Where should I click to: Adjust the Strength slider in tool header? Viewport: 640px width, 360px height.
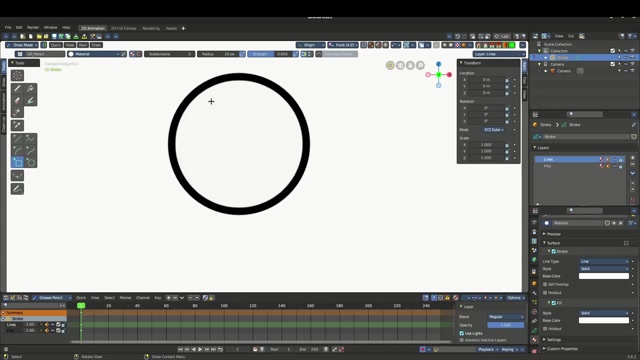point(270,54)
